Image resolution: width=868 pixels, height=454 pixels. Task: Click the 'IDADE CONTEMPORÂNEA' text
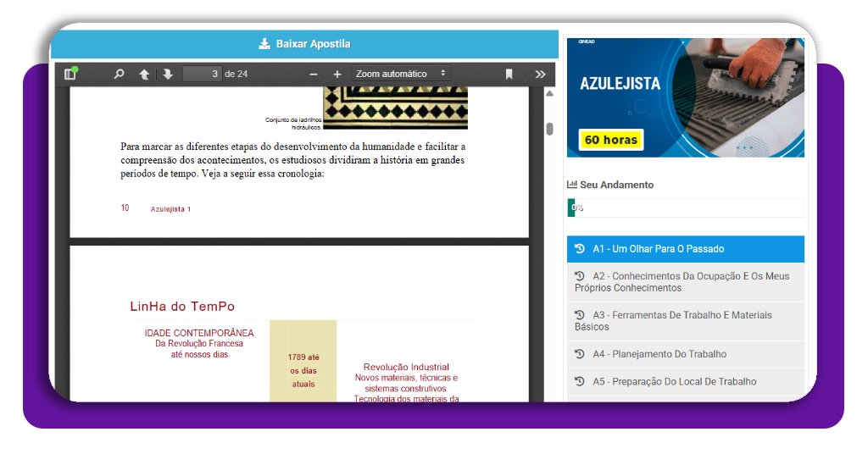(198, 333)
